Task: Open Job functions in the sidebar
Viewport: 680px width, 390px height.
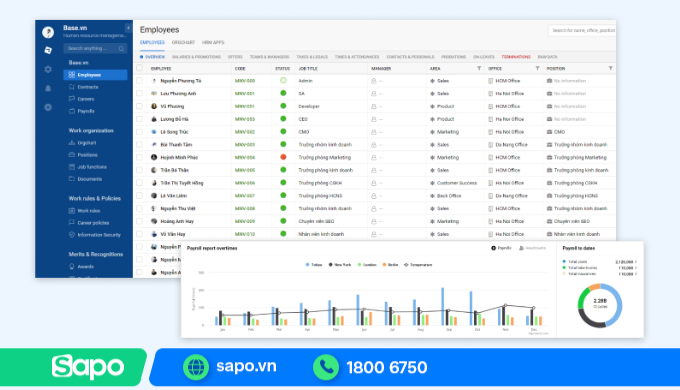Action: click(x=88, y=167)
